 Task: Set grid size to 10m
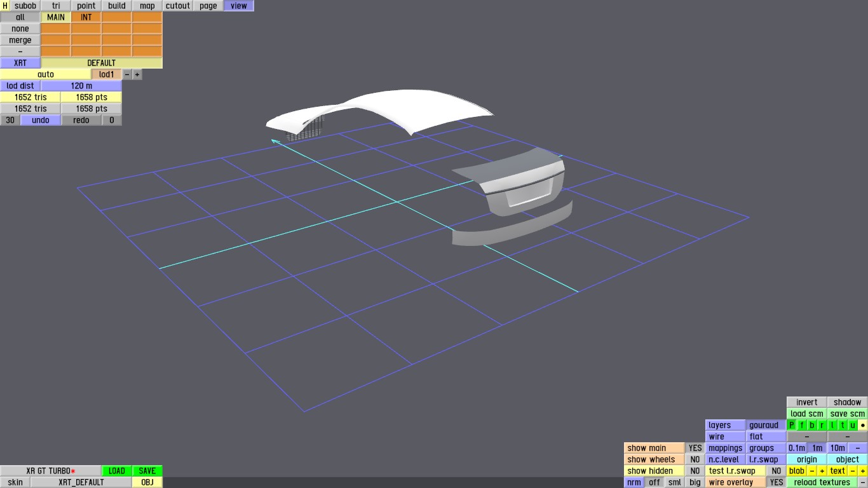pos(837,448)
